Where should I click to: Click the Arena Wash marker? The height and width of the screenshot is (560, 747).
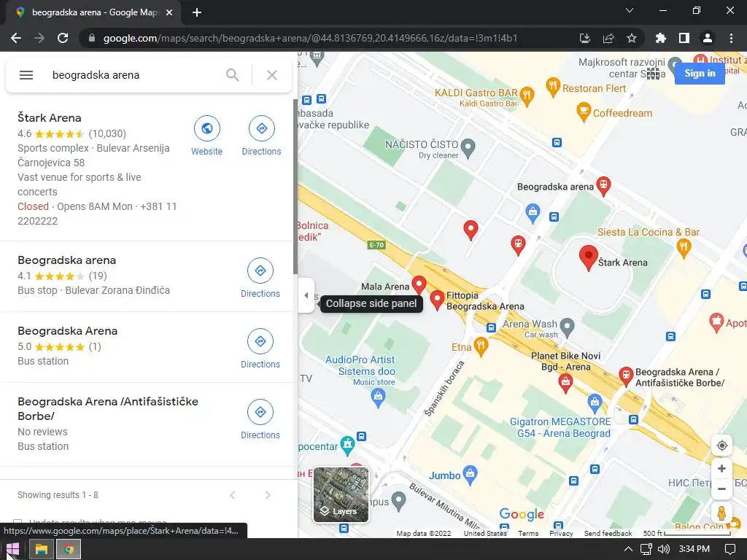(x=567, y=327)
